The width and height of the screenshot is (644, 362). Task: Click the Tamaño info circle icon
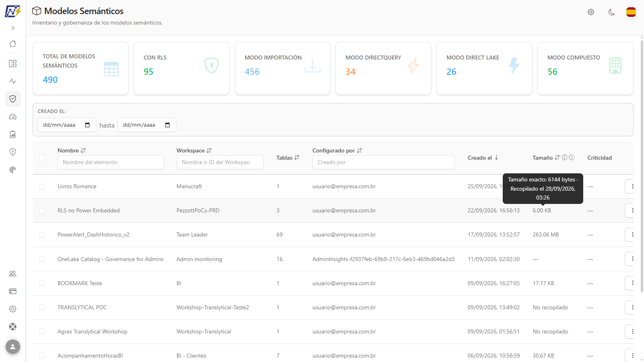click(565, 157)
